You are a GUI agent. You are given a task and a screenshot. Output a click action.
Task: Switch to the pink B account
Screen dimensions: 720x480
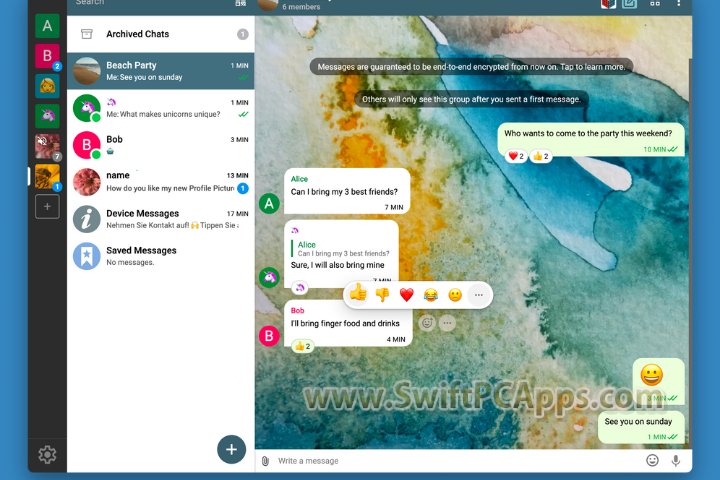47,56
